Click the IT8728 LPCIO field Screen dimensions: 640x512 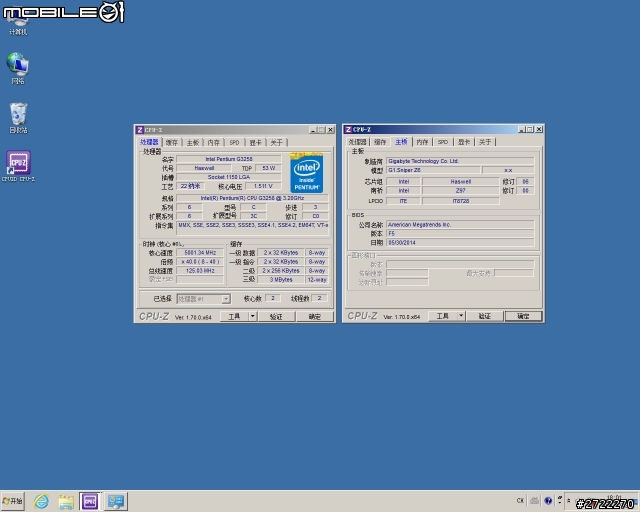(x=460, y=201)
